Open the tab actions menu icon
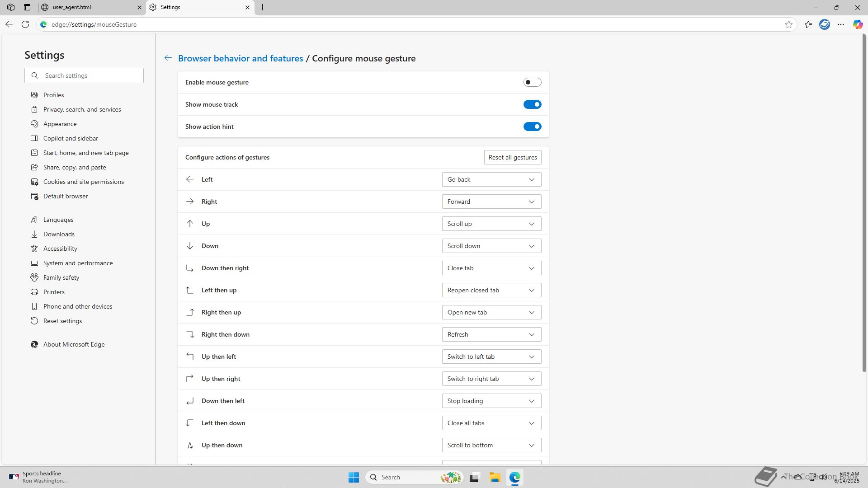This screenshot has height=488, width=868. [27, 7]
